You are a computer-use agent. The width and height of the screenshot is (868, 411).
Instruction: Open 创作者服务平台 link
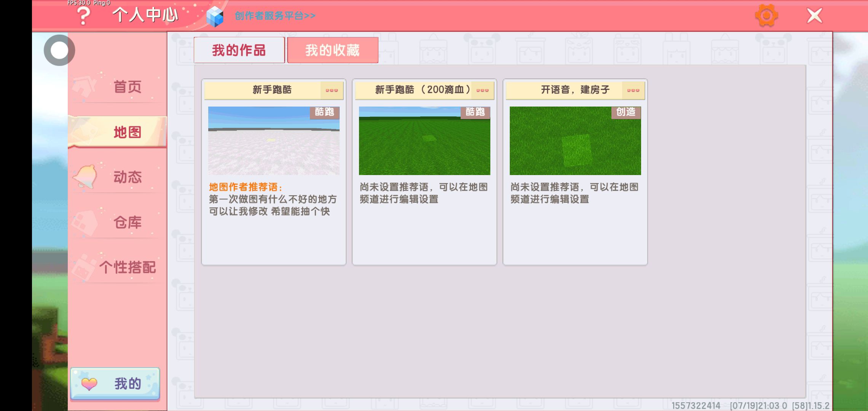click(x=275, y=16)
